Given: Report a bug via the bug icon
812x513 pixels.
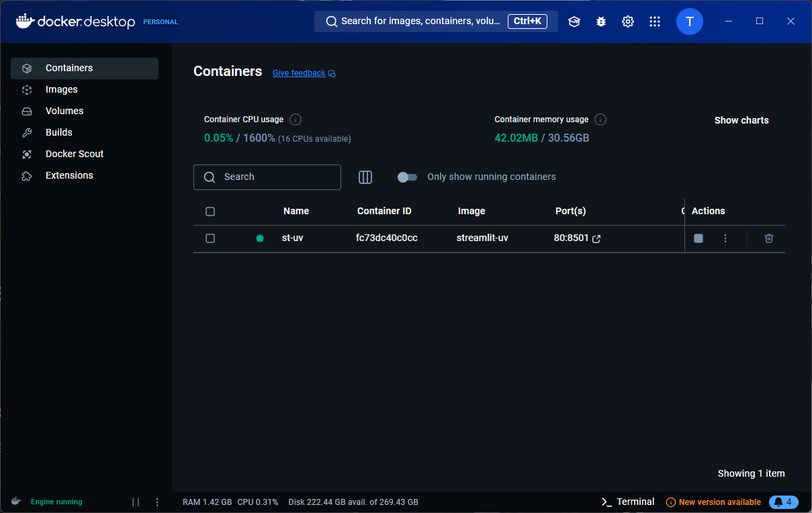Looking at the screenshot, I should [600, 21].
